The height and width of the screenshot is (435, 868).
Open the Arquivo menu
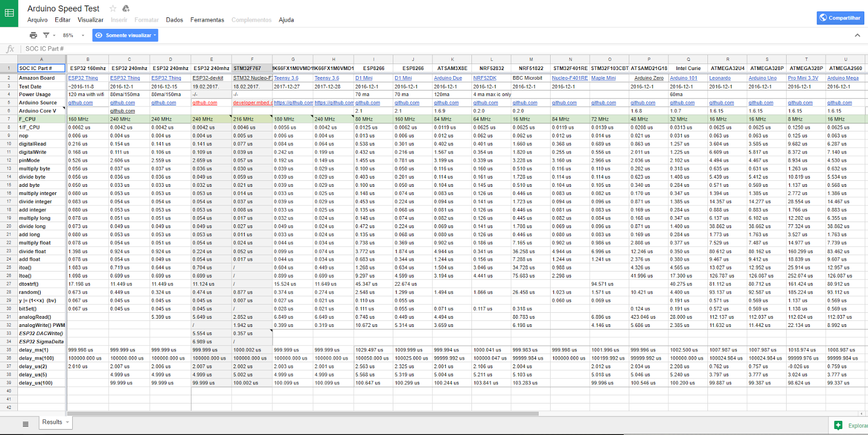(x=37, y=20)
